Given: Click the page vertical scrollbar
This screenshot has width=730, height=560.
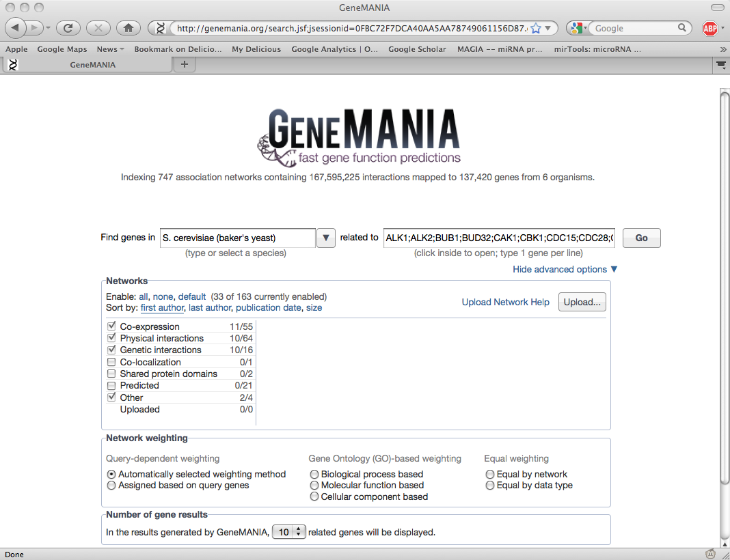Looking at the screenshot, I should [x=725, y=307].
